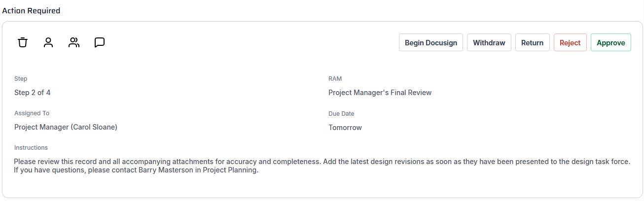Screen dimensions: 644x201
Task: Click the 'Step' field label
Action: coord(21,79)
